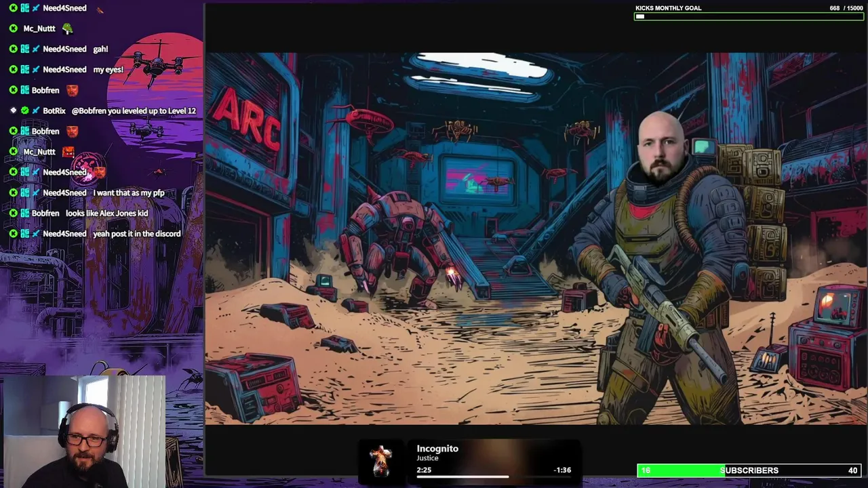The width and height of the screenshot is (868, 488).
Task: Click the artist name 'Justice'
Action: tap(427, 458)
